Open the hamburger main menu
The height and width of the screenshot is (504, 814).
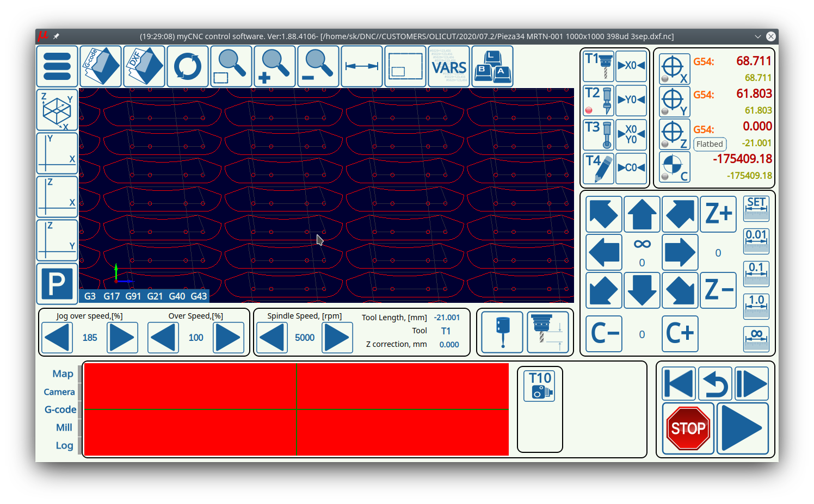coord(57,66)
